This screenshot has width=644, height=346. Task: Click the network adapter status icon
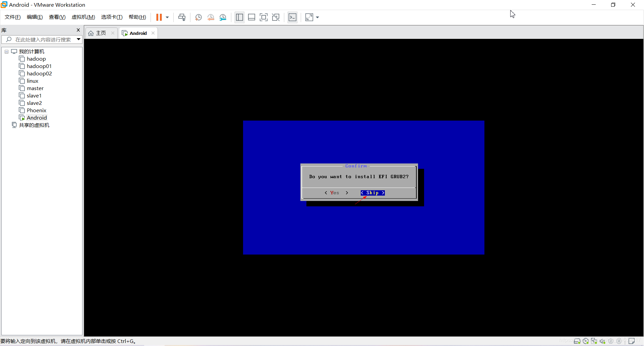coord(594,341)
